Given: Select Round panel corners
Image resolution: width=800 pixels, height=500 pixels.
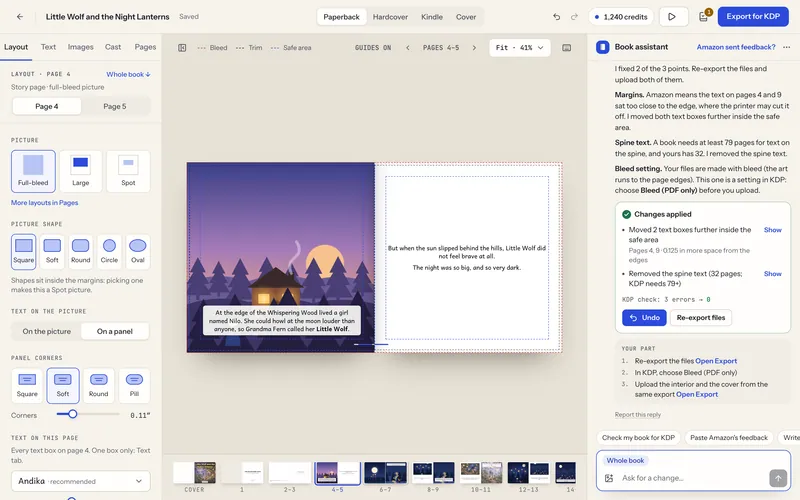Looking at the screenshot, I should 98,385.
